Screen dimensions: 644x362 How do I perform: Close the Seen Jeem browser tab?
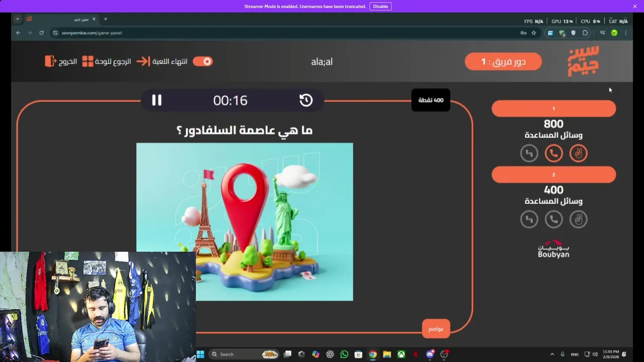[94, 19]
